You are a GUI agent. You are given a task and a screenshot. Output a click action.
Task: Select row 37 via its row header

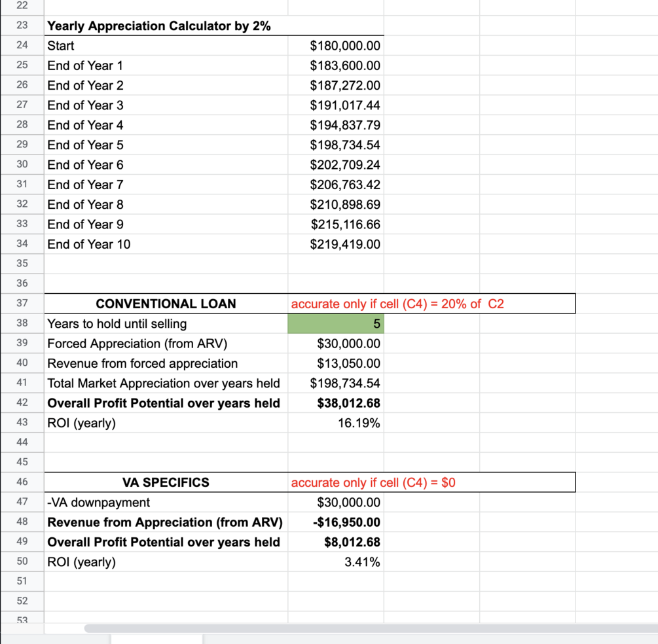pos(22,303)
